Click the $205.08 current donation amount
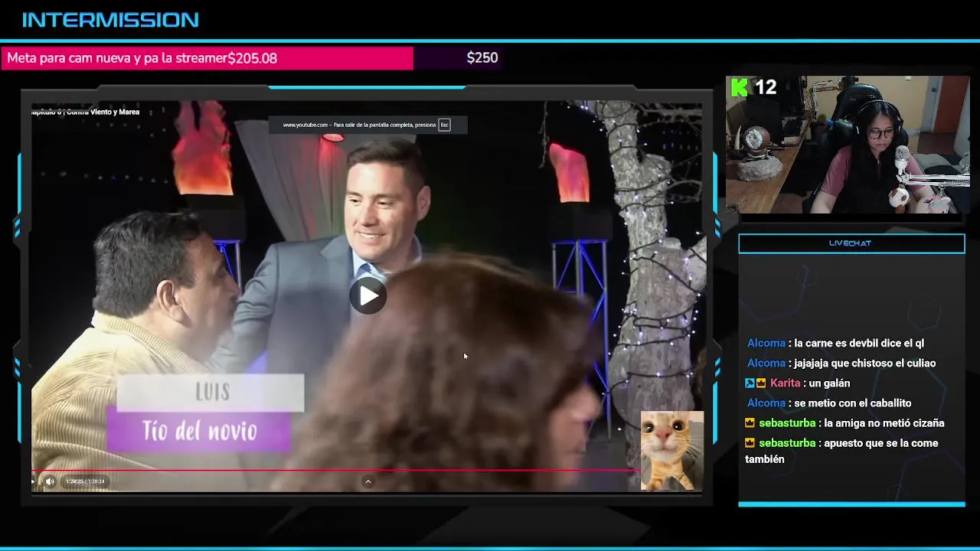Viewport: 980px width, 551px height. coord(252,58)
